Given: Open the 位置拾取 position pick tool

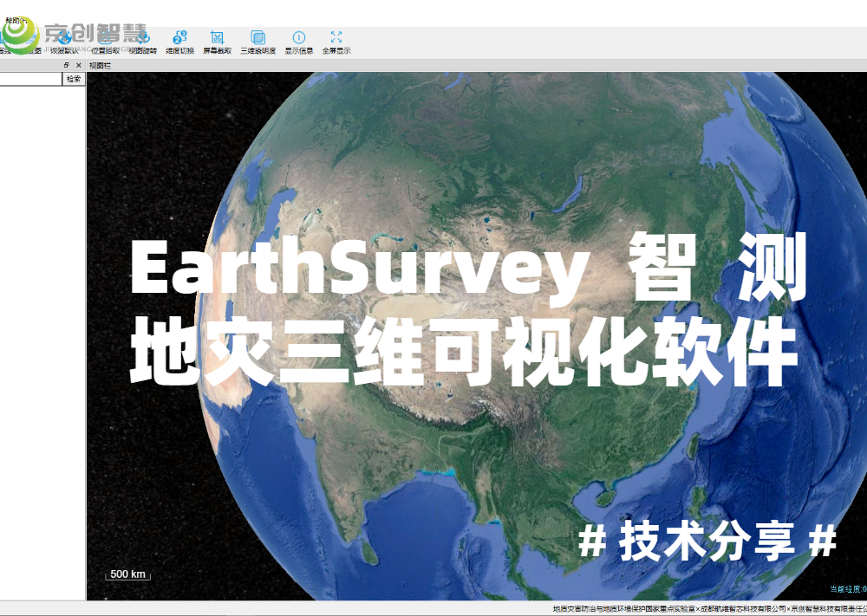Looking at the screenshot, I should 105,43.
